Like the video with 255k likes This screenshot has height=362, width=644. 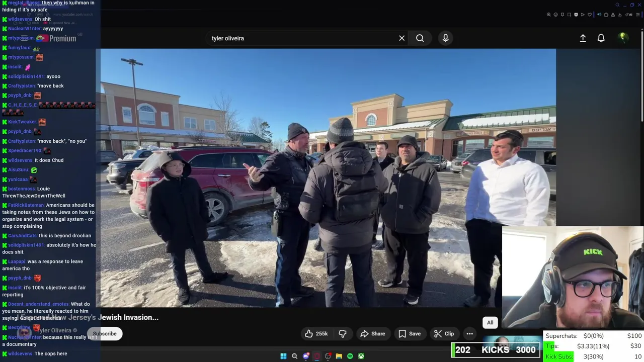click(316, 334)
